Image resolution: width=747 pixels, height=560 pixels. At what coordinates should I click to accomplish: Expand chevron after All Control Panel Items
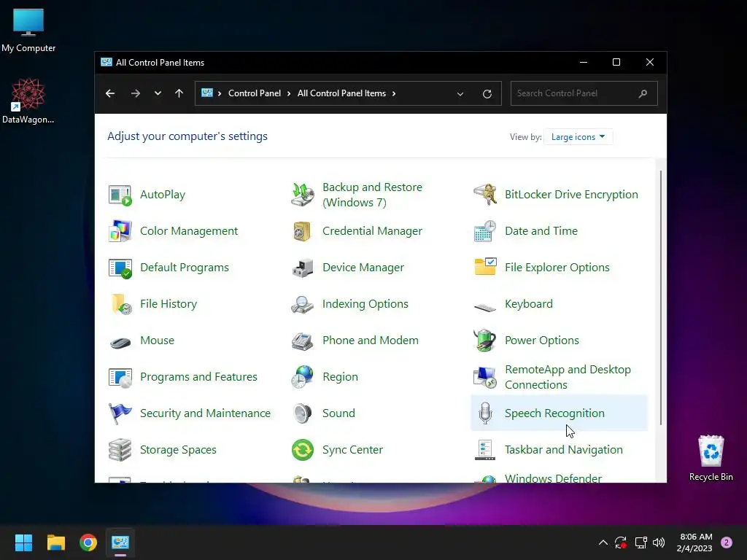point(393,93)
